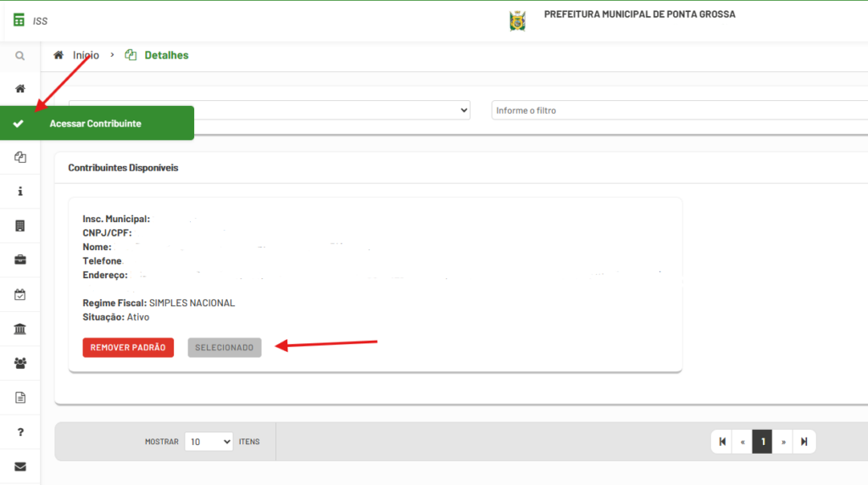Open the help question mark icon
This screenshot has width=868, height=485.
[x=20, y=432]
